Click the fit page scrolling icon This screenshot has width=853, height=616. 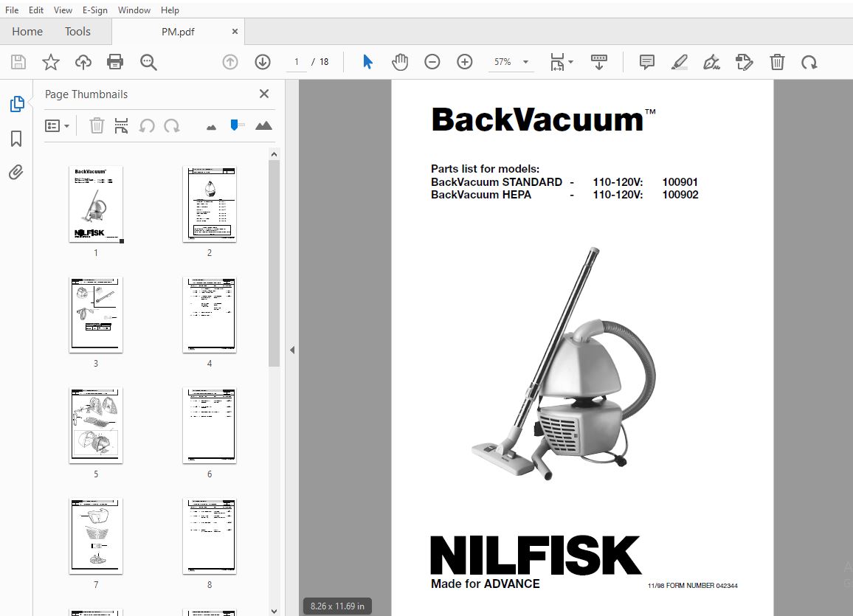[557, 62]
